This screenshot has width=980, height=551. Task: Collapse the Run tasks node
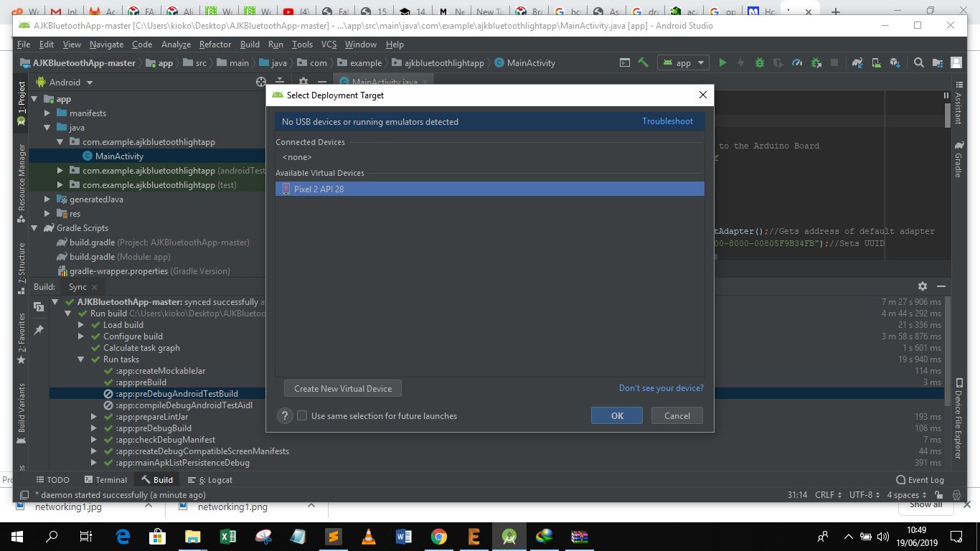(x=81, y=359)
